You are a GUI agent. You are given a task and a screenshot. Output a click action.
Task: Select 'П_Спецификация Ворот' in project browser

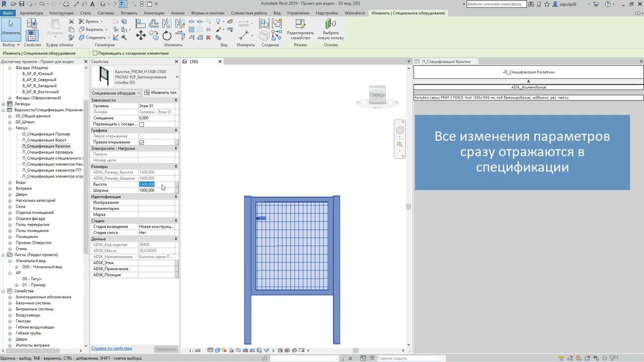point(44,140)
